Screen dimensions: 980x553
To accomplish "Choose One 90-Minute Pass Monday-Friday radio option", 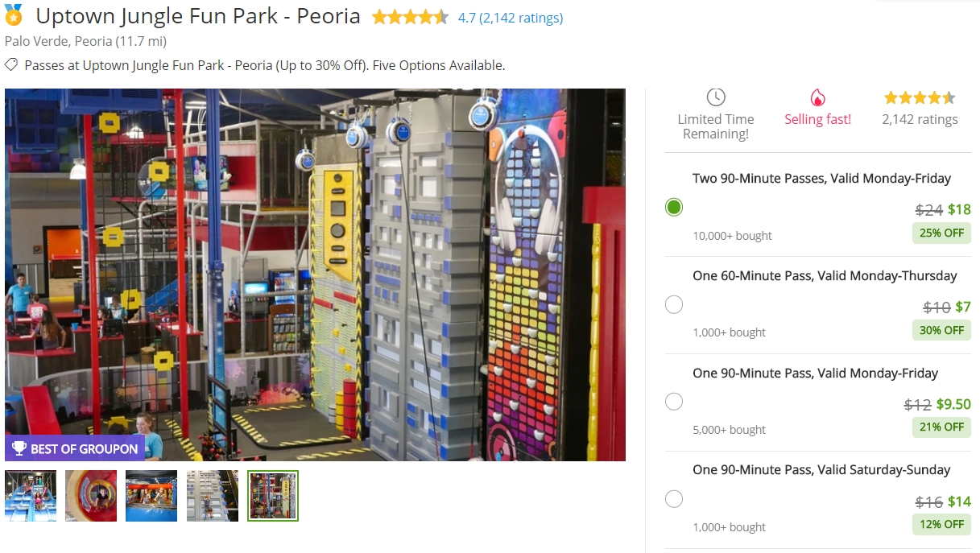I will (x=674, y=402).
